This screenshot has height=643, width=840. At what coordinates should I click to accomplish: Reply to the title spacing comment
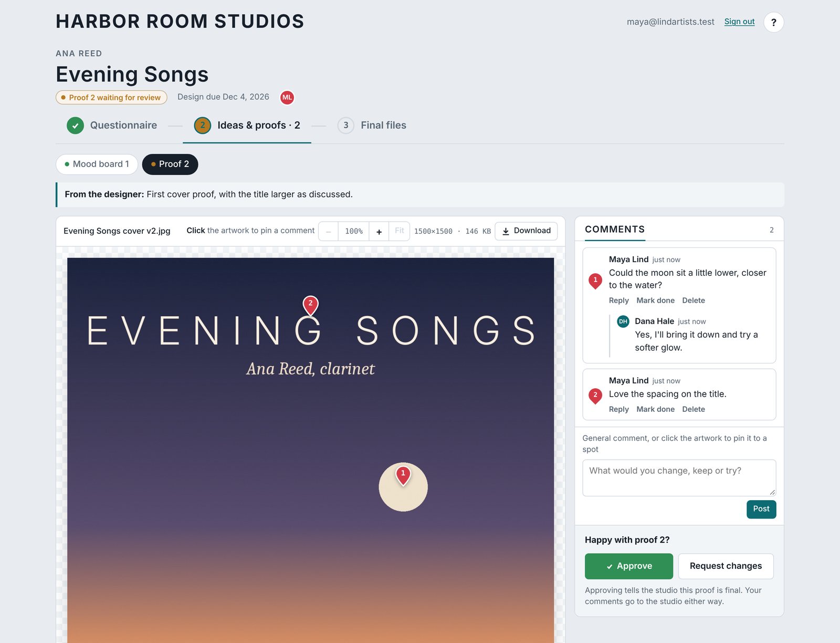(618, 409)
